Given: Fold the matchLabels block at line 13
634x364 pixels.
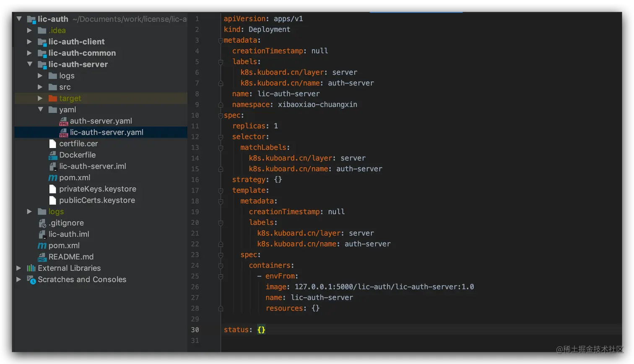Looking at the screenshot, I should point(221,148).
